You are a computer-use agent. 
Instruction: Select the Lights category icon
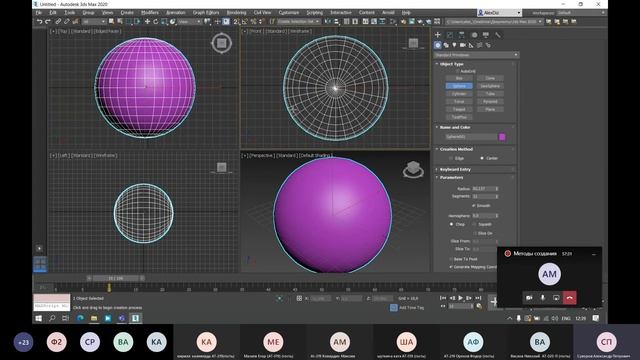point(454,45)
